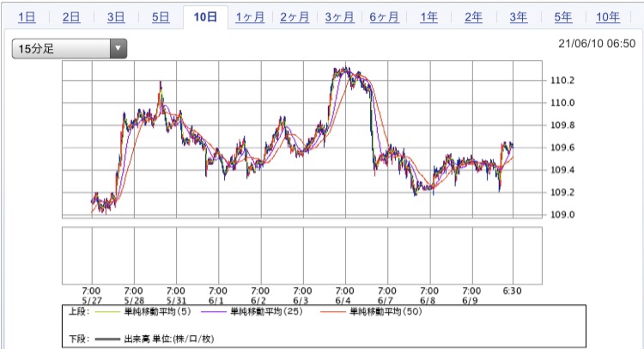Click the 109.2 price axis label

(x=562, y=193)
